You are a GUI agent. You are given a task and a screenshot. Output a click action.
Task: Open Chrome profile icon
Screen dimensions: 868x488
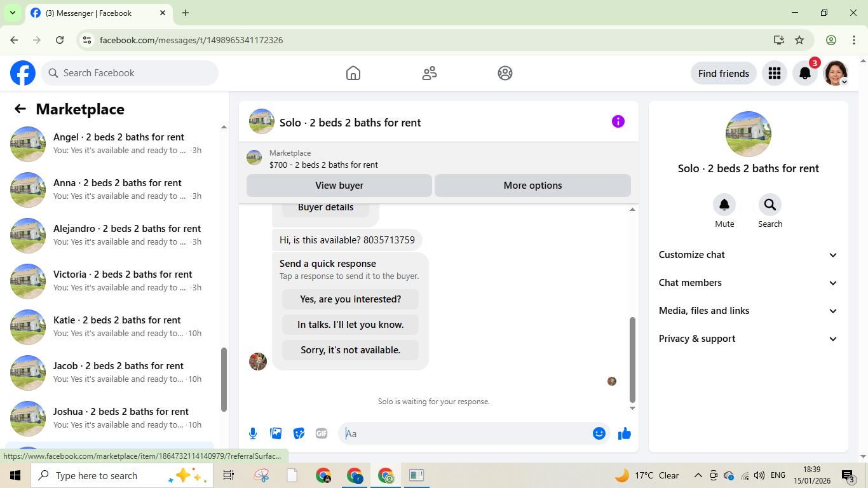(831, 40)
